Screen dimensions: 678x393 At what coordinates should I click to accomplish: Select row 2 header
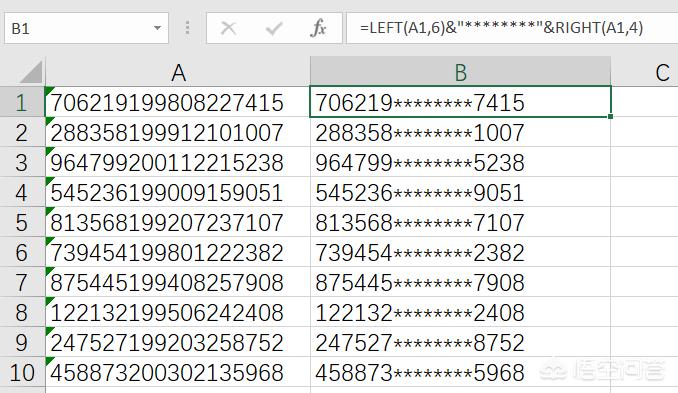click(22, 132)
